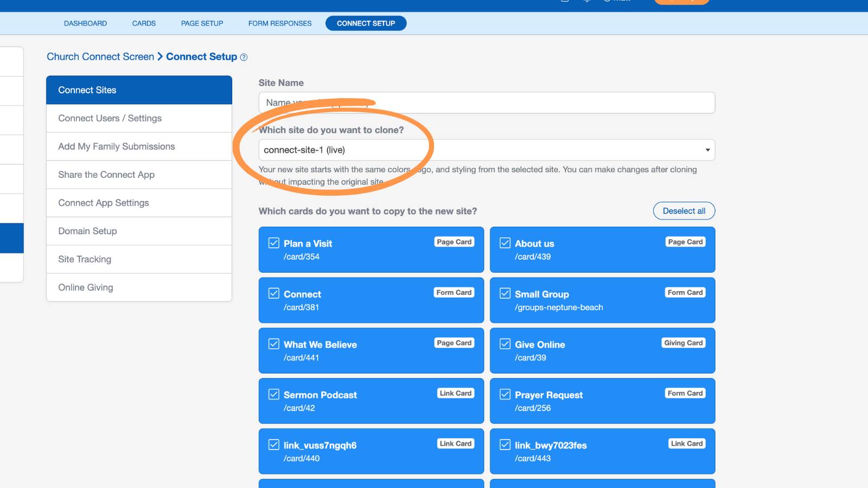Click the Church Connect Screen breadcrumb link
This screenshot has width=868, height=488.
pyautogui.click(x=100, y=56)
